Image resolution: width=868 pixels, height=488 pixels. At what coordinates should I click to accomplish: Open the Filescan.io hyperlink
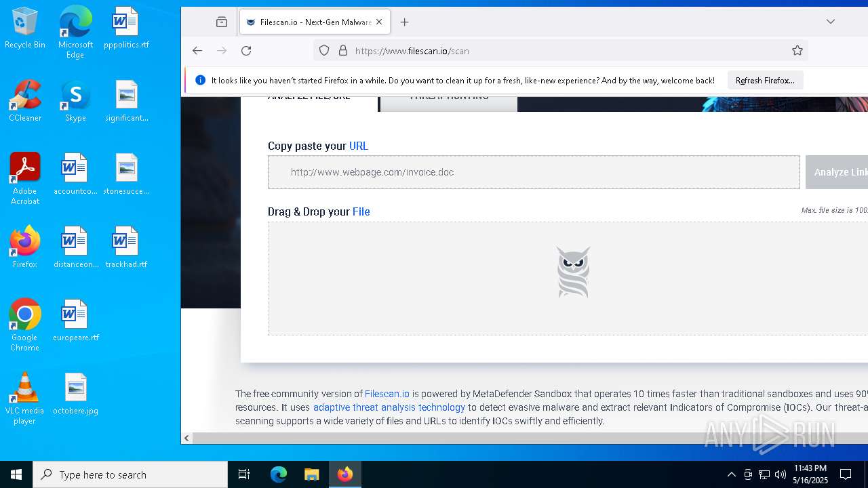(387, 394)
